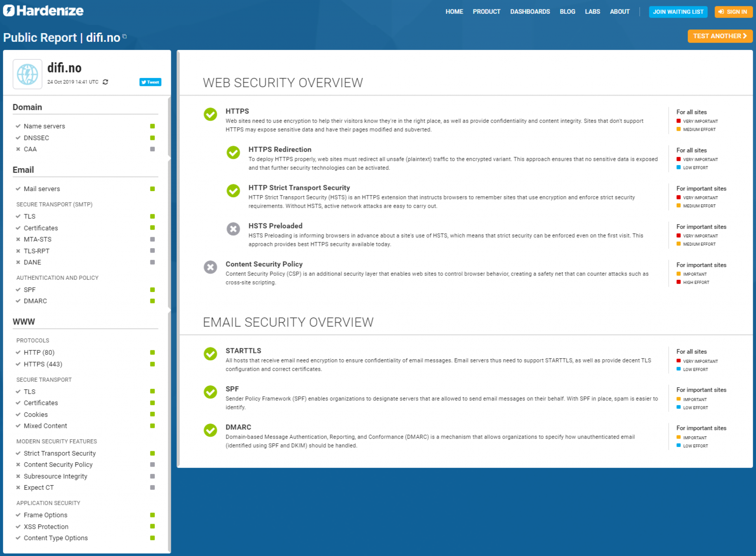Click grey X icon for Content Security Policy overview
Viewport: 756px width, 556px height.
tap(210, 267)
